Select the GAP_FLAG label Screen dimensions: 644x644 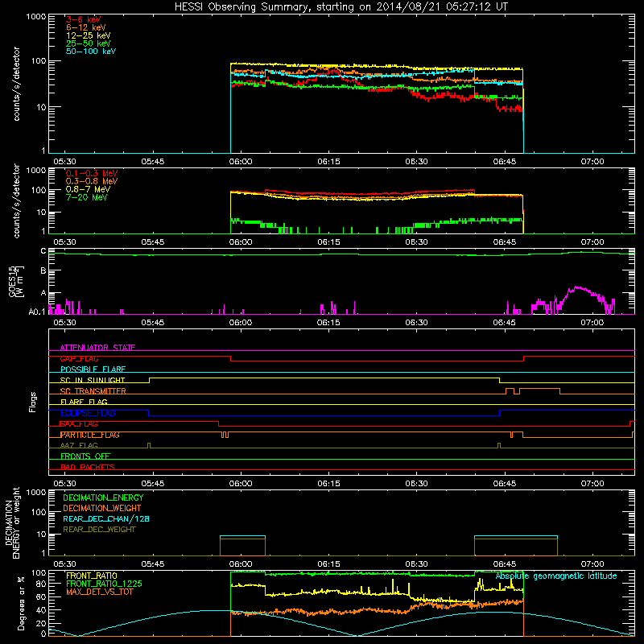[x=79, y=358]
